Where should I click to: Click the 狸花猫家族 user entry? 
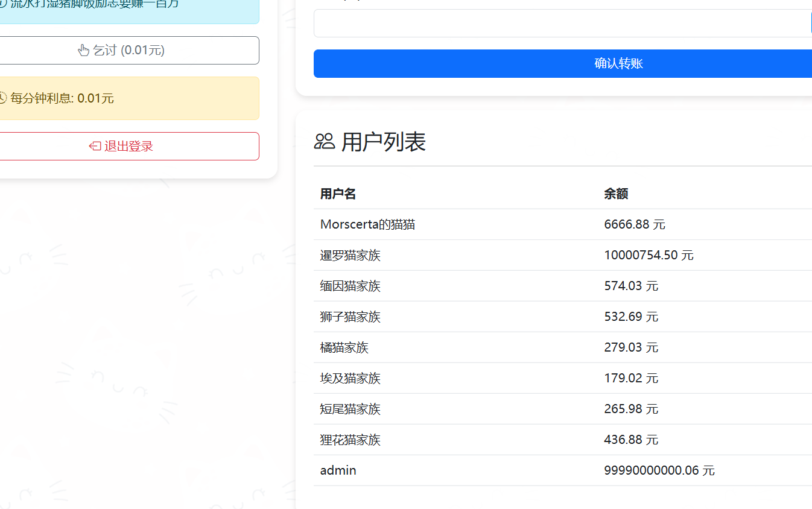(350, 440)
